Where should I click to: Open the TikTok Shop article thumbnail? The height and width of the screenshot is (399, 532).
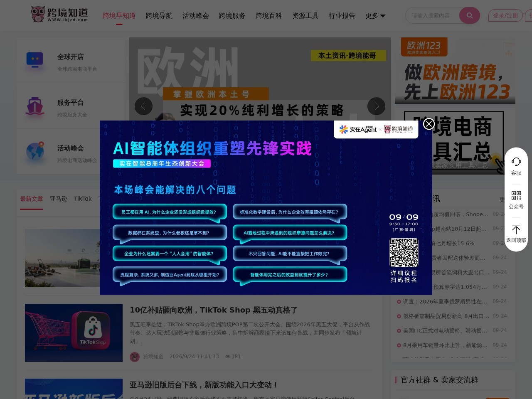(x=74, y=333)
